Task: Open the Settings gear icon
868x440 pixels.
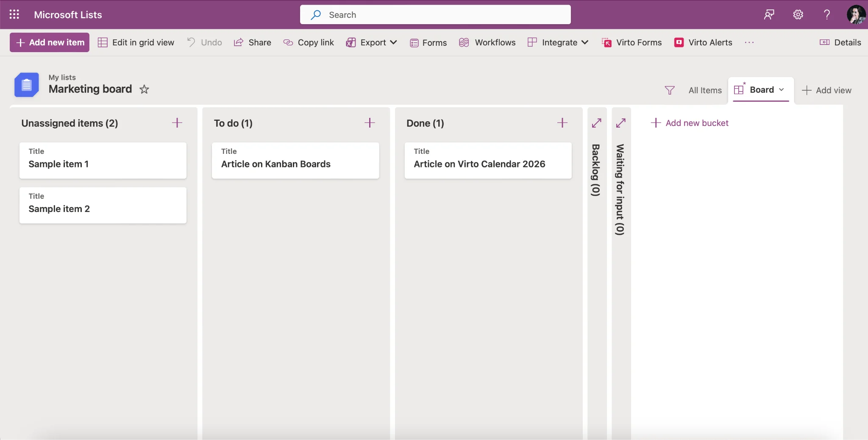Action: (x=798, y=15)
